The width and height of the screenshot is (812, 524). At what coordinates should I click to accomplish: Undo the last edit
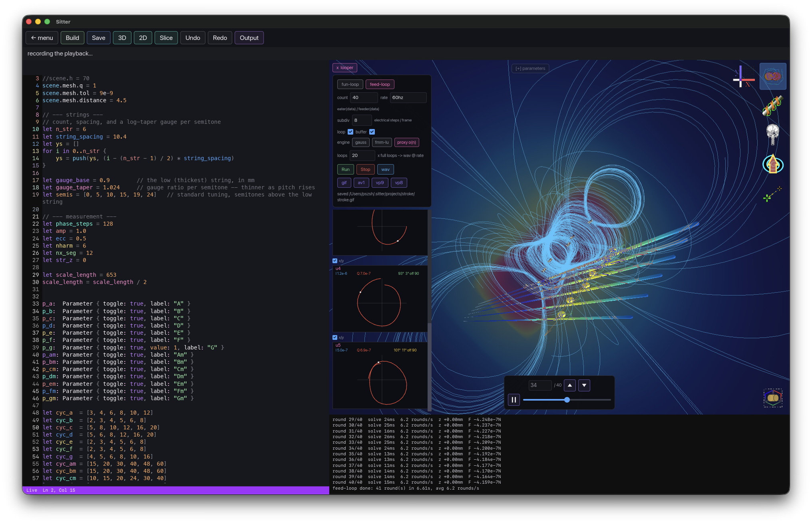[193, 38]
